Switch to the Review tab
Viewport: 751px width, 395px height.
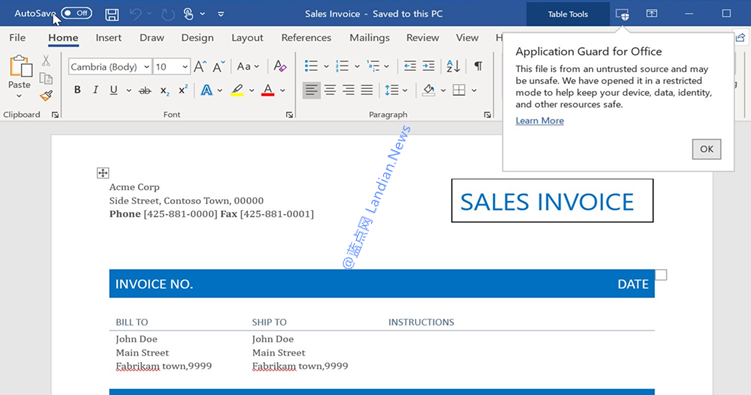(422, 37)
